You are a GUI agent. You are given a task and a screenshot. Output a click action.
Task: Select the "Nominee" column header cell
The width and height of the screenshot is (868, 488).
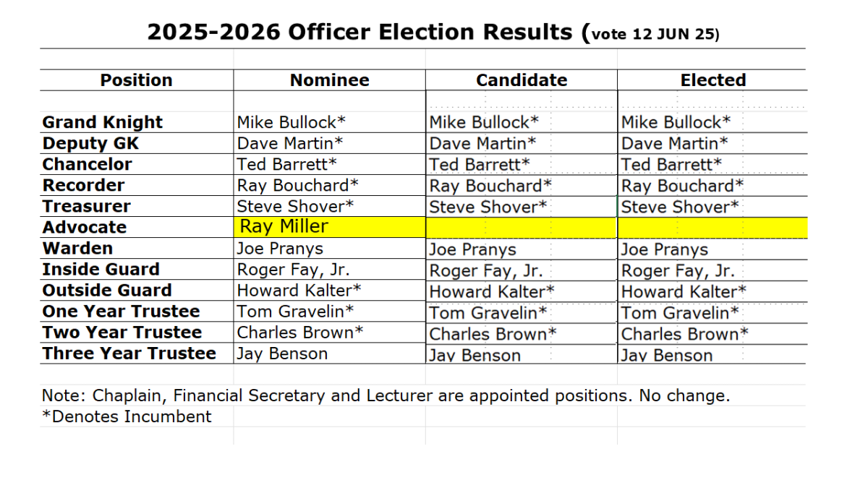(329, 80)
